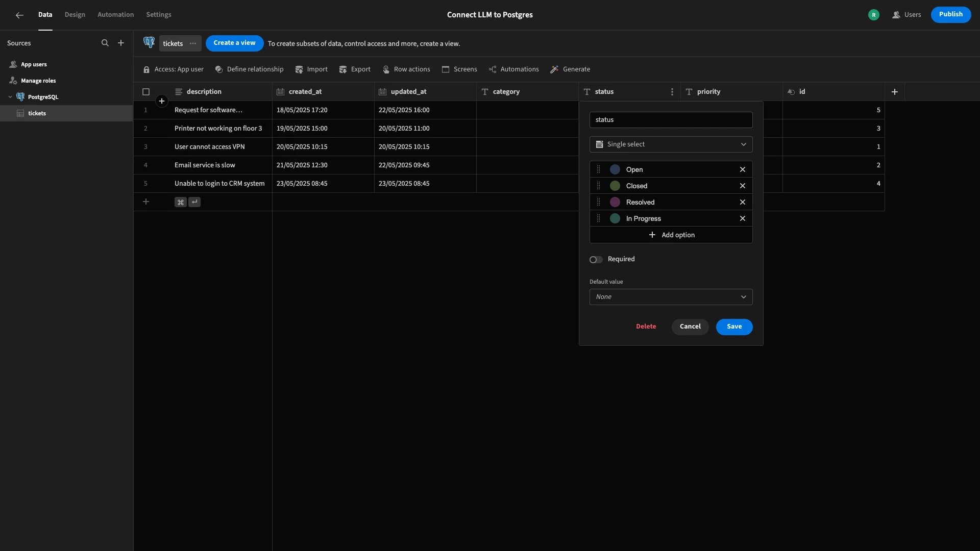
Task: Change the Resolved option color swatch
Action: pos(615,203)
